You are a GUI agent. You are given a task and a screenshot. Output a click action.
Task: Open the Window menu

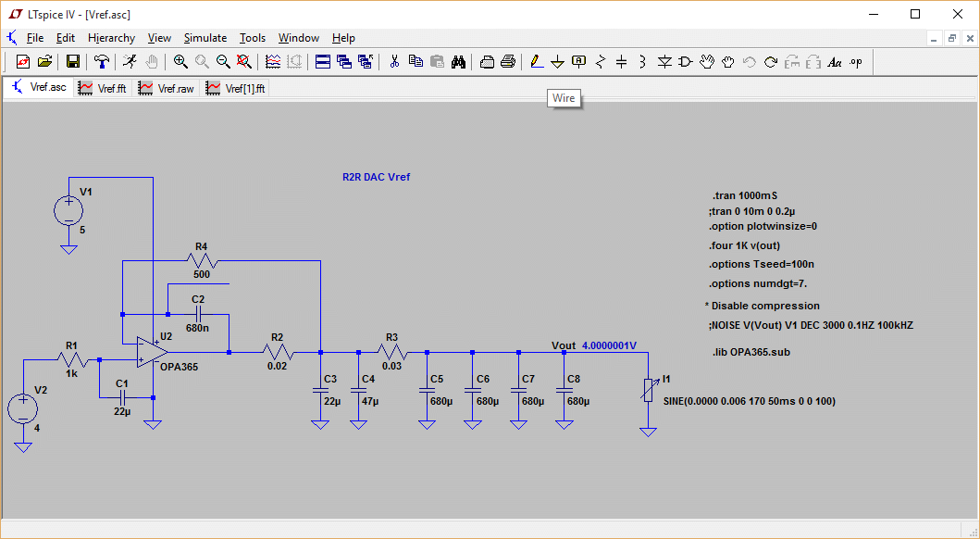pyautogui.click(x=299, y=38)
